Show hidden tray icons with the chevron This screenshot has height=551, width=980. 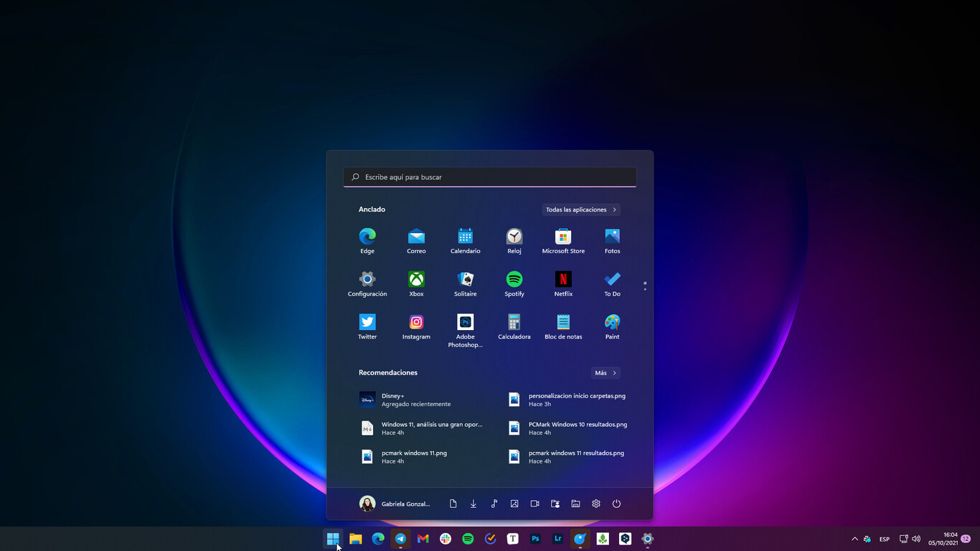pyautogui.click(x=854, y=538)
